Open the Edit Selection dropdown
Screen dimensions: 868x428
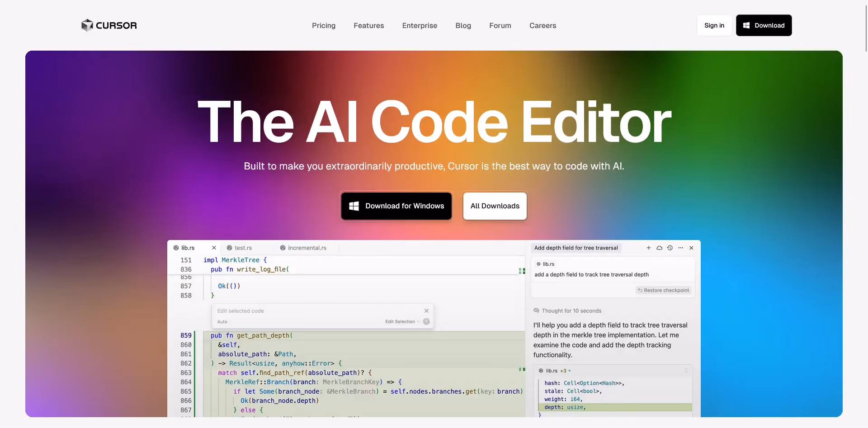(402, 322)
